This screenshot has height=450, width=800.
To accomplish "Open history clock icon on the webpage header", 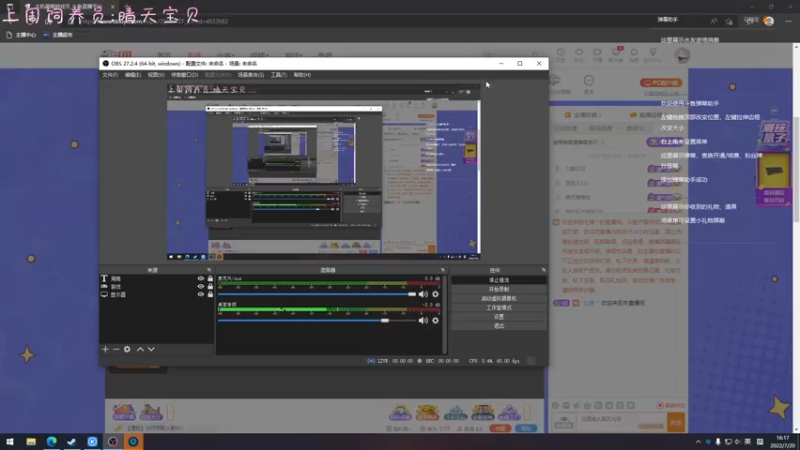I will (561, 55).
